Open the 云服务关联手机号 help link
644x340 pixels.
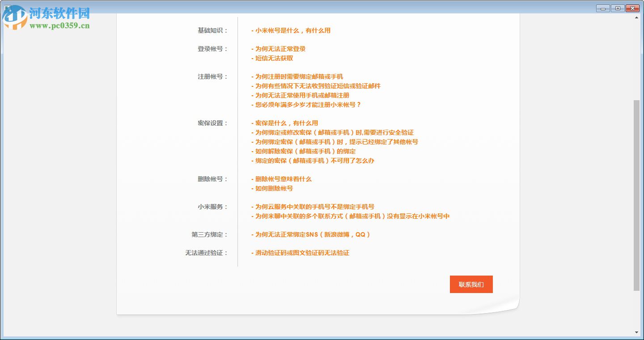tap(314, 207)
